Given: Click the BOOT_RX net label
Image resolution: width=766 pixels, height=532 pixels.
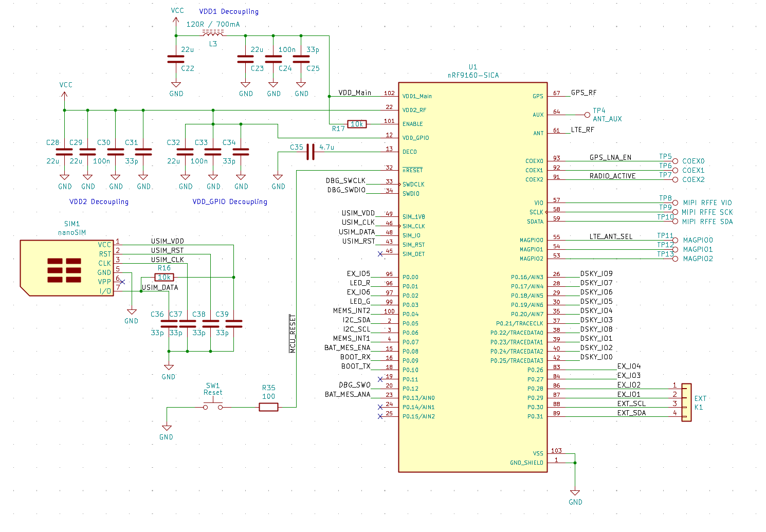Looking at the screenshot, I should tap(355, 357).
